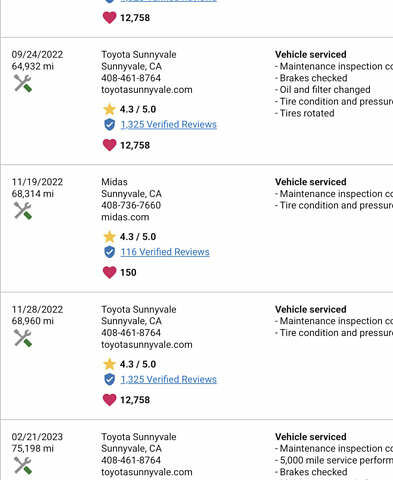This screenshot has height=480, width=393.
Task: Click the midas.com website text
Action: click(125, 217)
